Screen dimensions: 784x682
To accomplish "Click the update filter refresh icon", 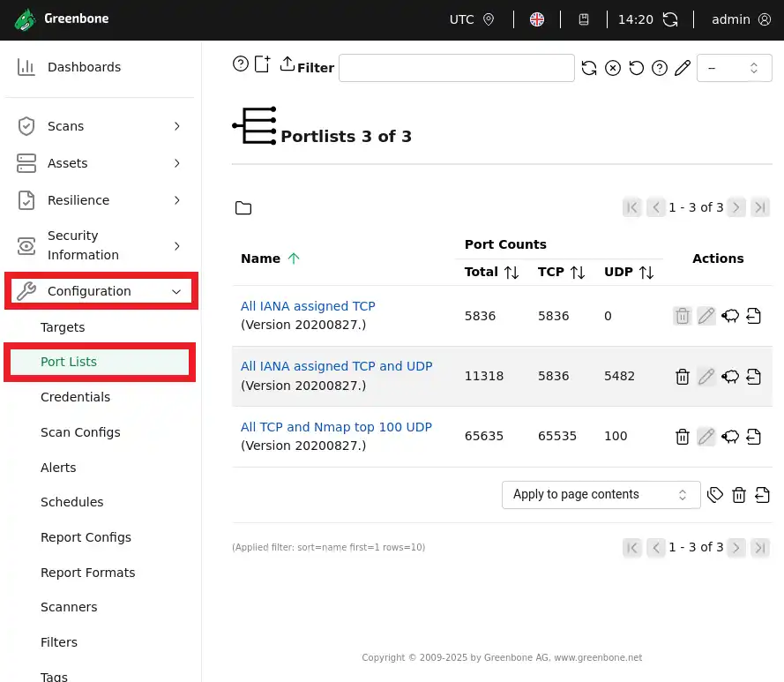I will pos(589,69).
